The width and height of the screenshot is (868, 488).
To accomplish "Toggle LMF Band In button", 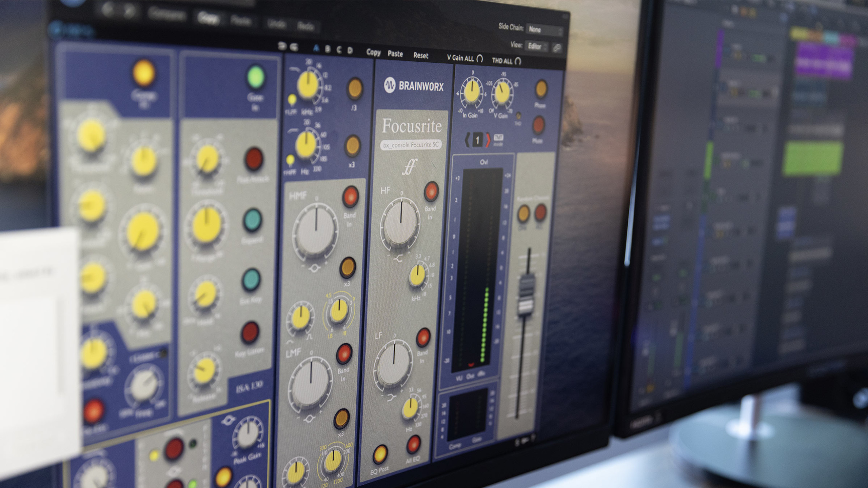I will pos(344,354).
